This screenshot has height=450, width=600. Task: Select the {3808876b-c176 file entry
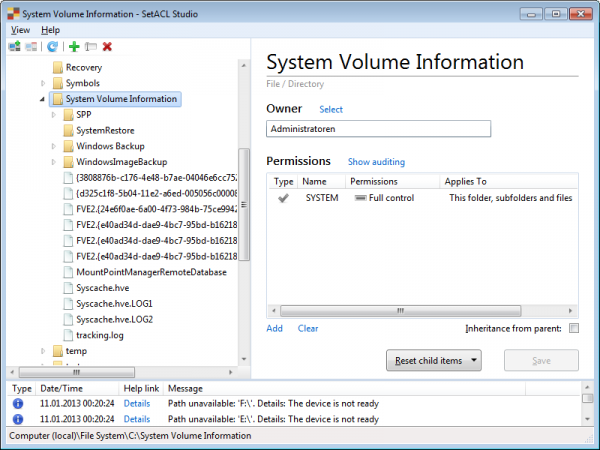tap(157, 178)
